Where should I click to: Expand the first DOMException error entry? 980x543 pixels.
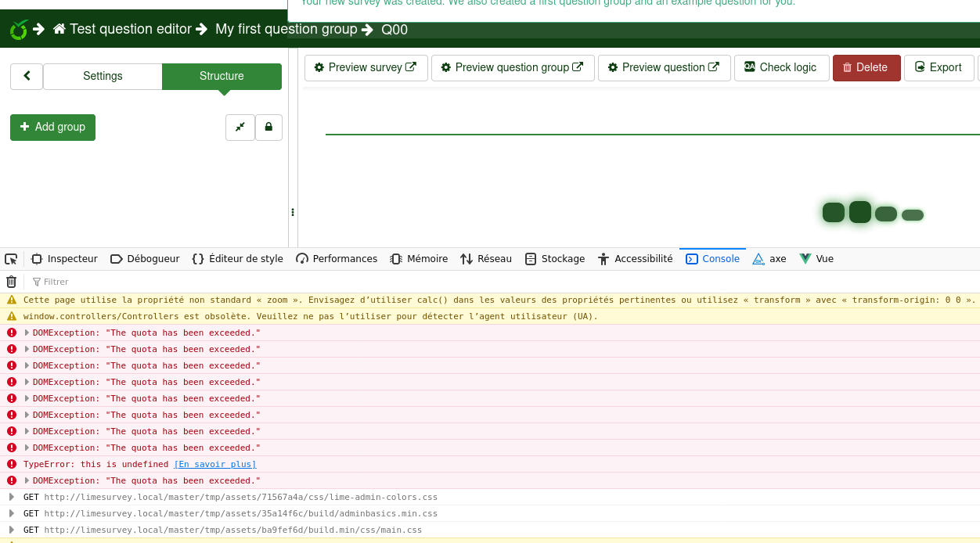pyautogui.click(x=27, y=333)
